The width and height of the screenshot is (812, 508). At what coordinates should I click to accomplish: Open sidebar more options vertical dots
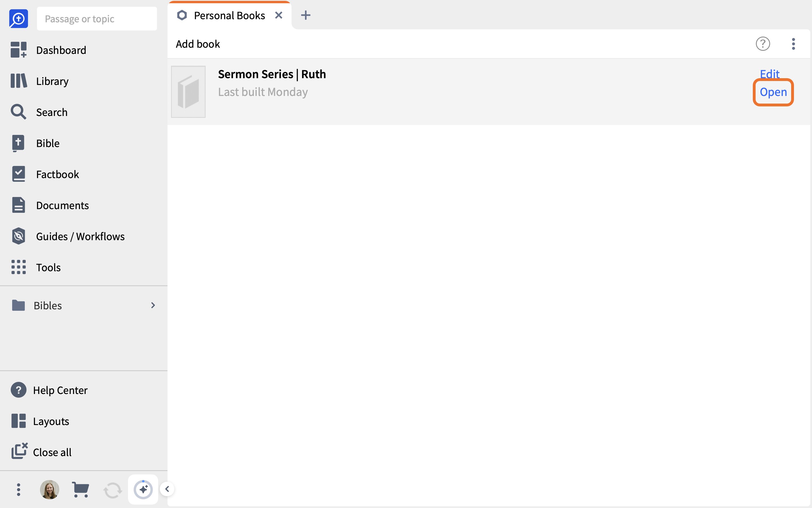click(18, 490)
